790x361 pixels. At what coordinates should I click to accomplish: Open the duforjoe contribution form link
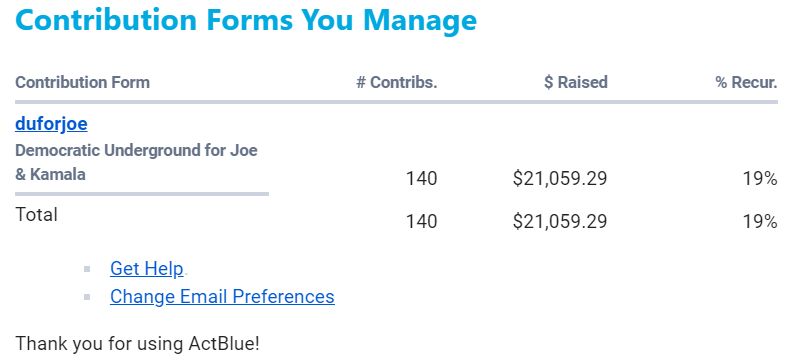[51, 123]
